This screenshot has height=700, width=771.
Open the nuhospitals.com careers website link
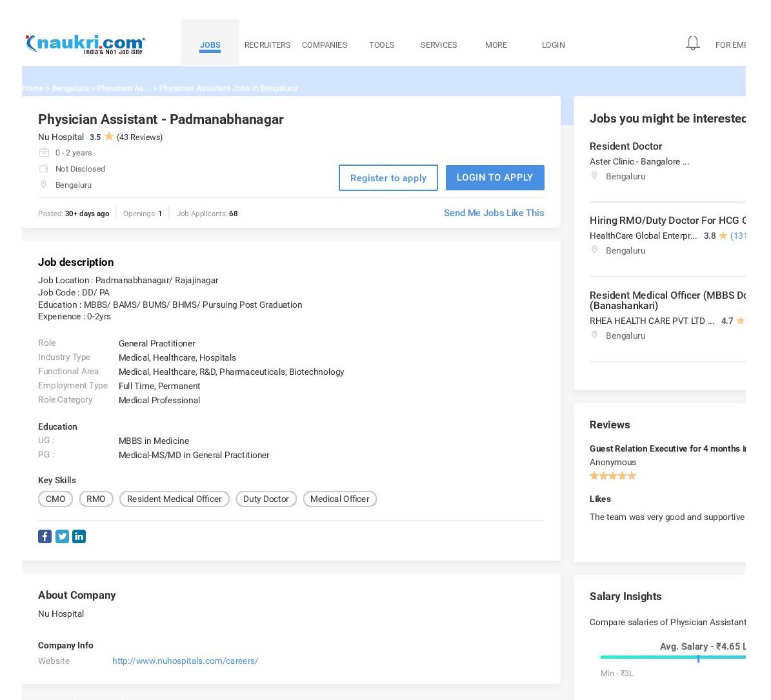(x=185, y=661)
